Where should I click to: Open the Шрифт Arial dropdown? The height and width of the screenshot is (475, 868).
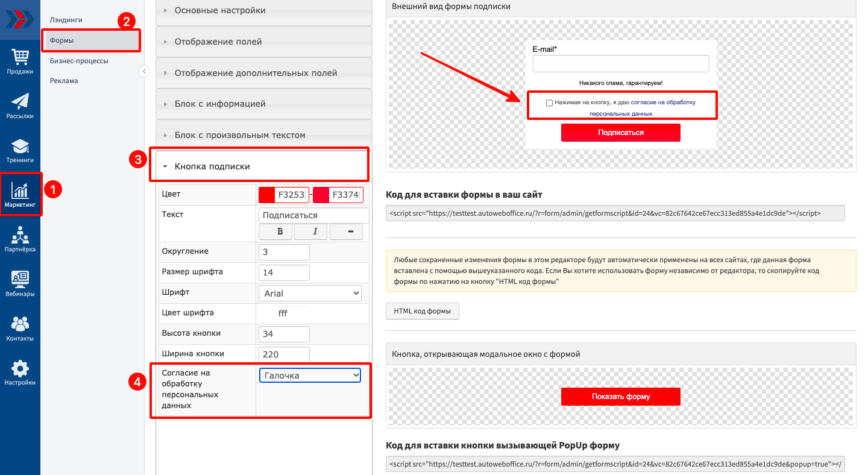click(x=310, y=294)
